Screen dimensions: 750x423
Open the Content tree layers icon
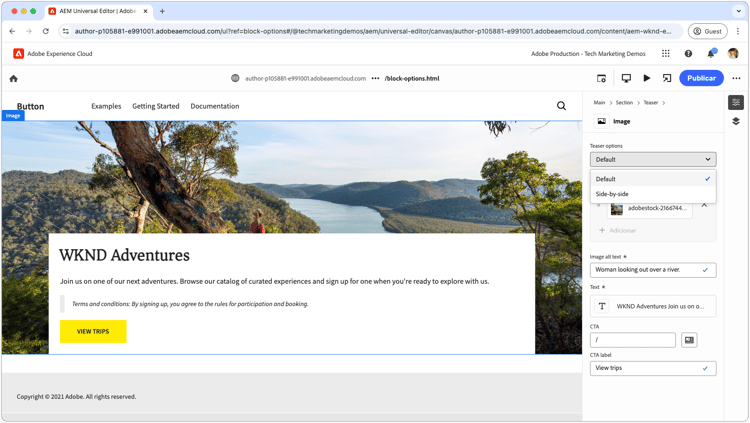point(736,121)
